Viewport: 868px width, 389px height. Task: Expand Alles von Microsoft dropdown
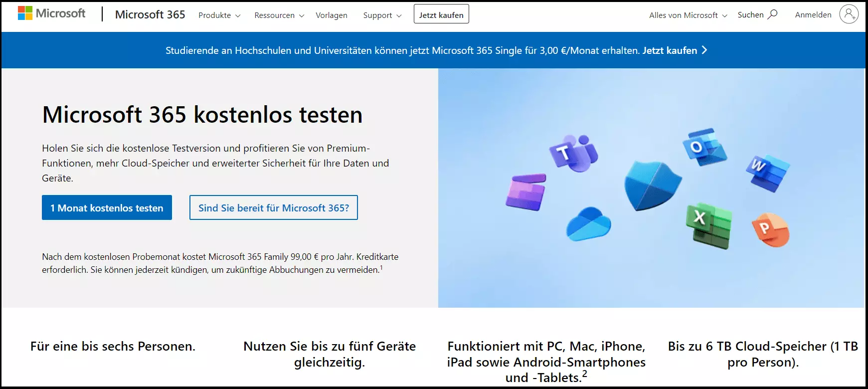[x=688, y=15]
